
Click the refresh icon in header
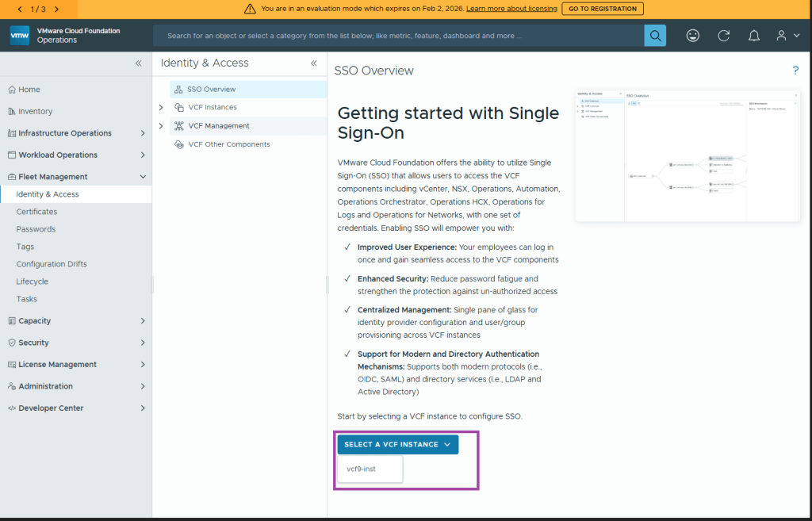coord(723,36)
